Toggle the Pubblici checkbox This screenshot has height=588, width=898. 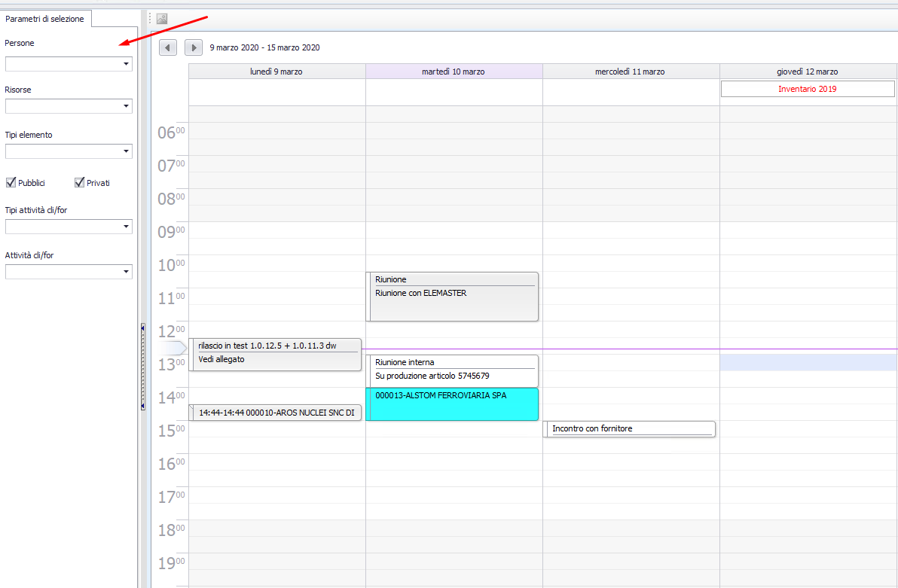[11, 182]
